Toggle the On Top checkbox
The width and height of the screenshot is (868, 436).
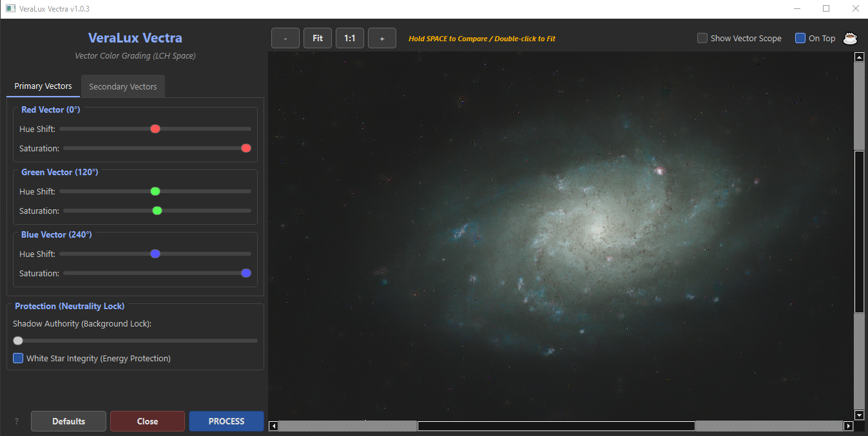(800, 38)
